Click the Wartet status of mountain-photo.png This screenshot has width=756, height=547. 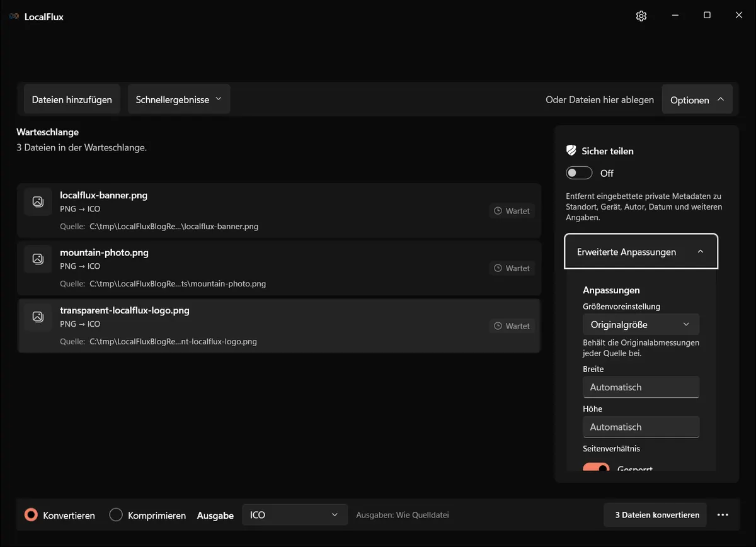[x=512, y=268]
